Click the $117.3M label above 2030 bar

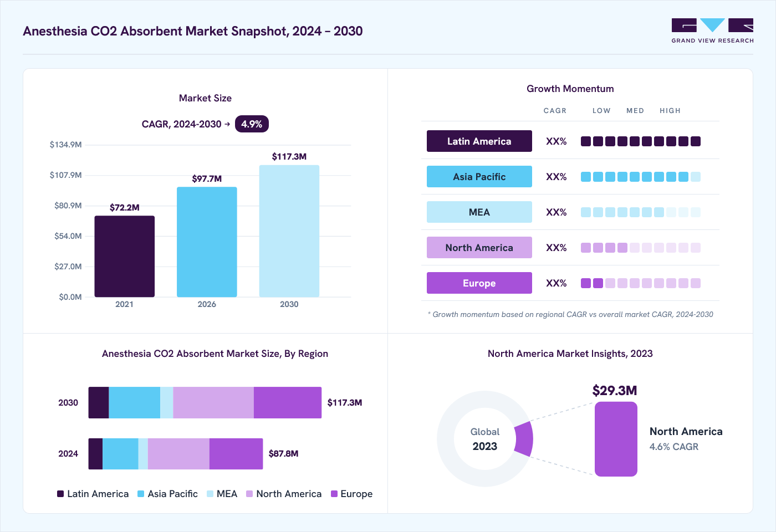point(289,157)
